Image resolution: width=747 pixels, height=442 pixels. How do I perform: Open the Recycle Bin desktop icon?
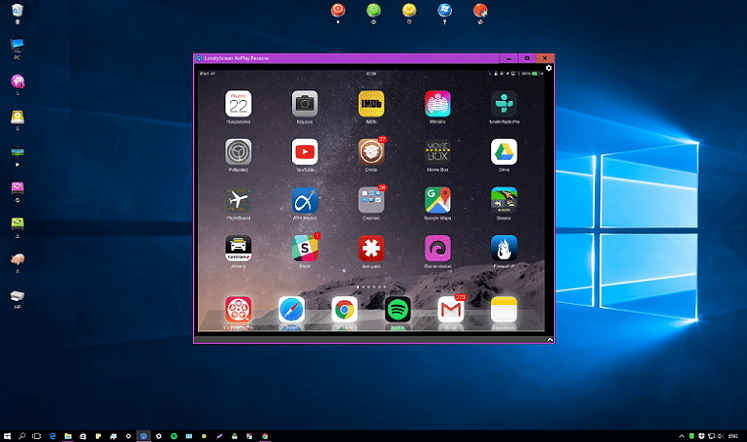(18, 12)
